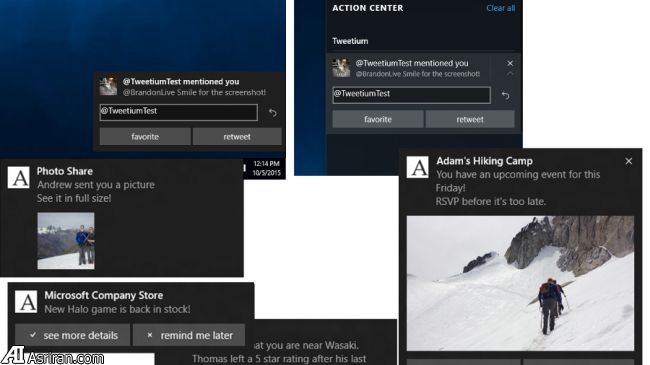
Task: Open the large snowy hiking image
Action: (x=520, y=283)
